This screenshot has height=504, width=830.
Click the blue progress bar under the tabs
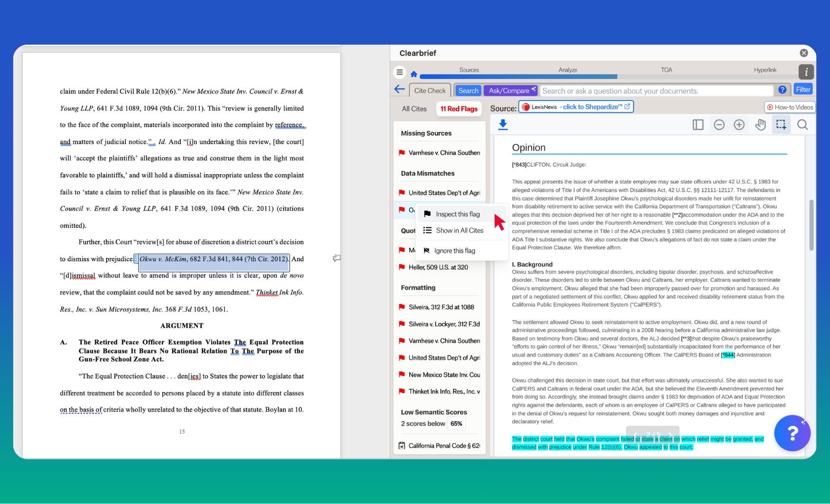(x=518, y=76)
